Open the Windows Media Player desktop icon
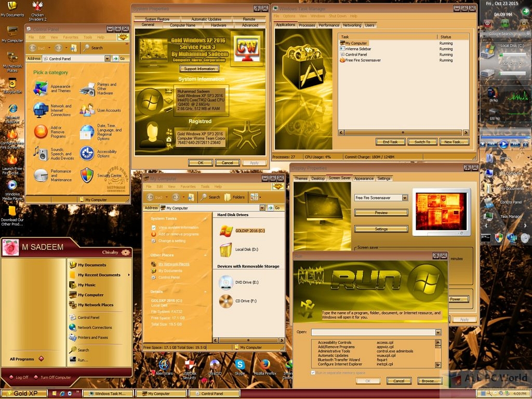Image resolution: width=532 pixels, height=399 pixels. (12, 190)
